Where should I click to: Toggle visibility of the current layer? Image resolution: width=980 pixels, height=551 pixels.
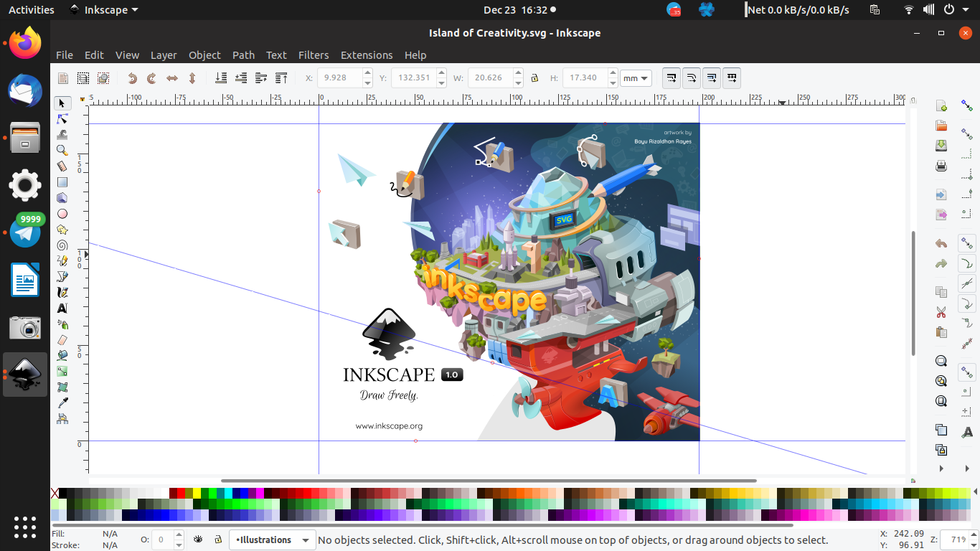click(198, 540)
